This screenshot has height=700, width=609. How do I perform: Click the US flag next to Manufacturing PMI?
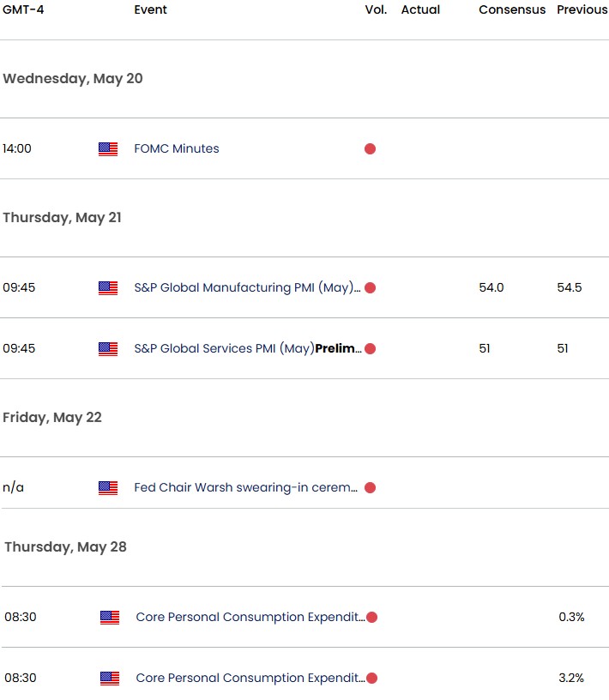click(108, 287)
